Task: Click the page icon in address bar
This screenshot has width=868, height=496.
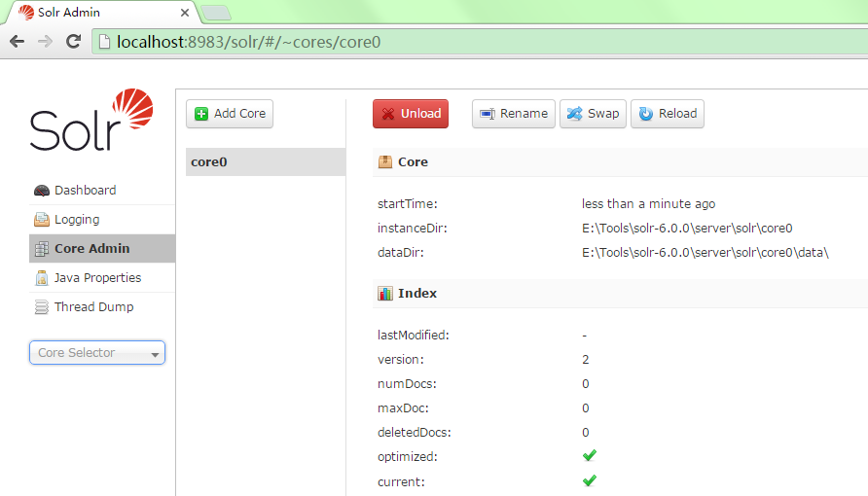Action: [x=104, y=42]
